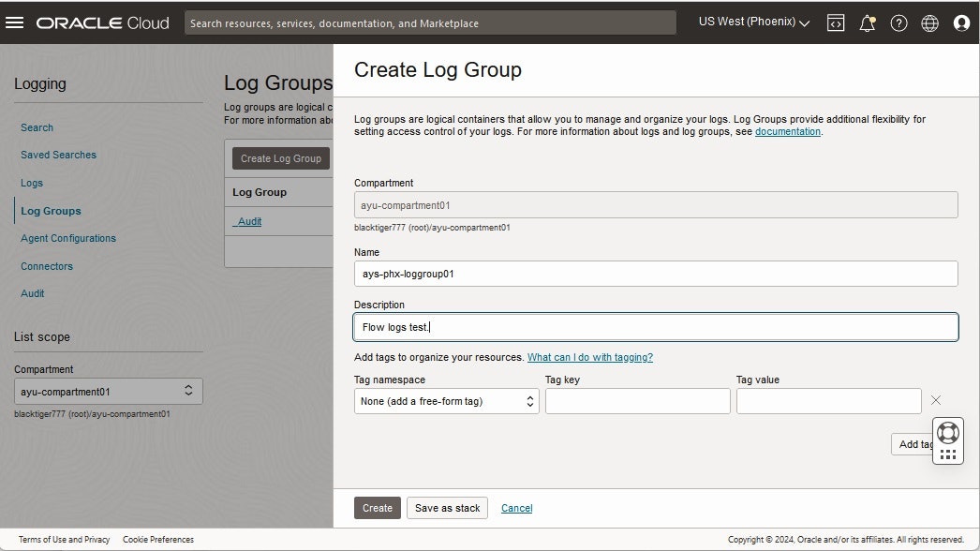Go to Search in Logging menu
The width and height of the screenshot is (980, 551).
click(37, 127)
